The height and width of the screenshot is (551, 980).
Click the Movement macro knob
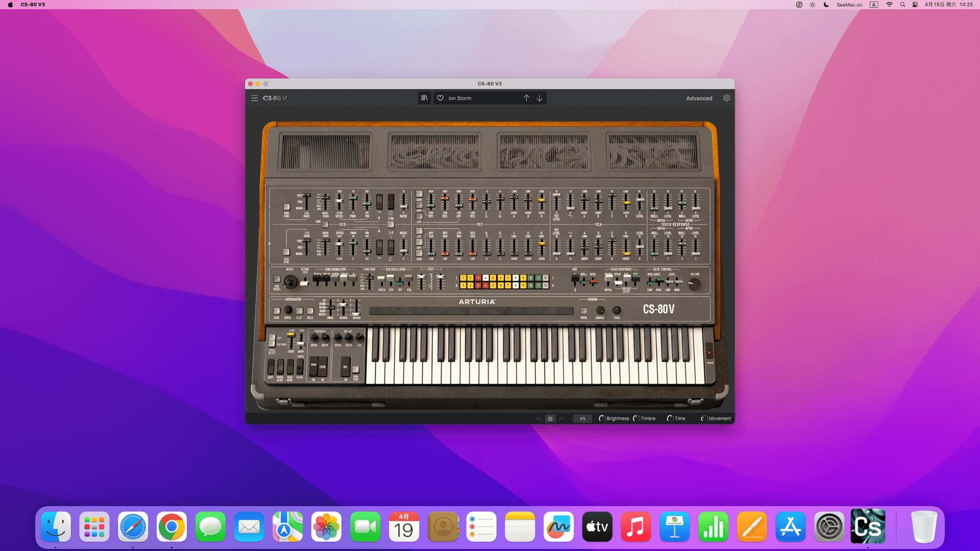coord(704,418)
